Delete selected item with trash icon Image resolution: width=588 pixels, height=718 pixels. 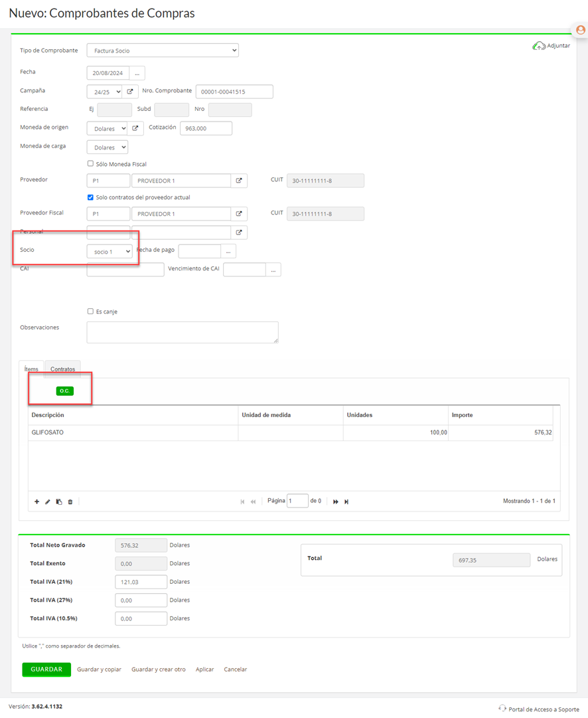coord(70,502)
